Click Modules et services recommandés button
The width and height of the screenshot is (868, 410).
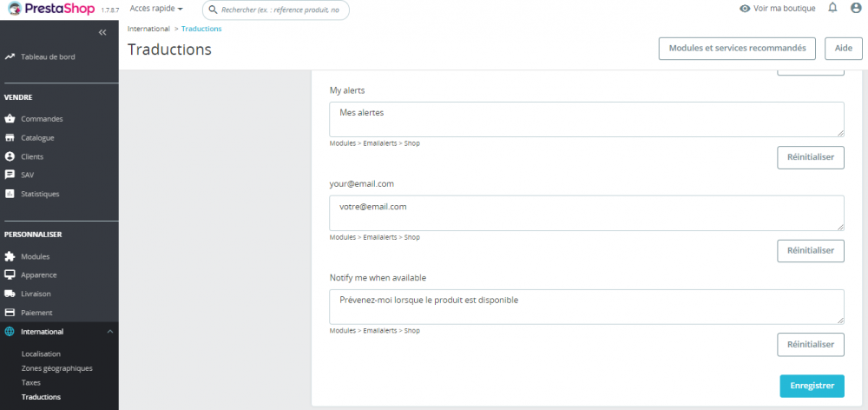(x=737, y=49)
